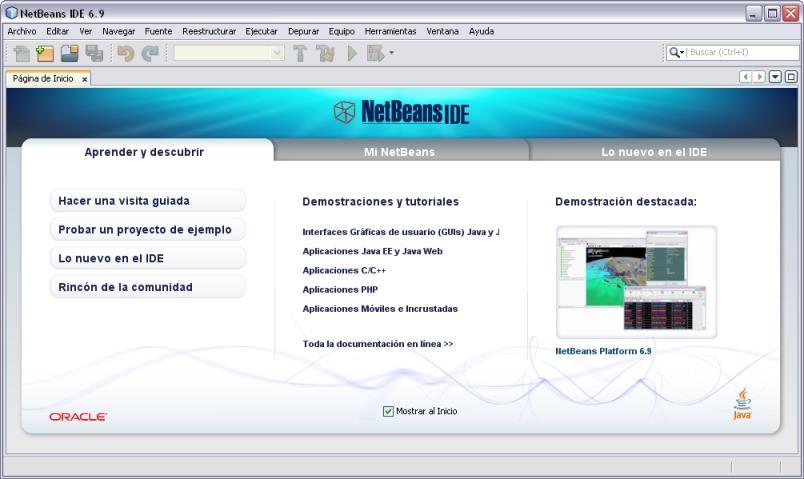Click Rincón de la comunidad button
804x479 pixels.
148,287
